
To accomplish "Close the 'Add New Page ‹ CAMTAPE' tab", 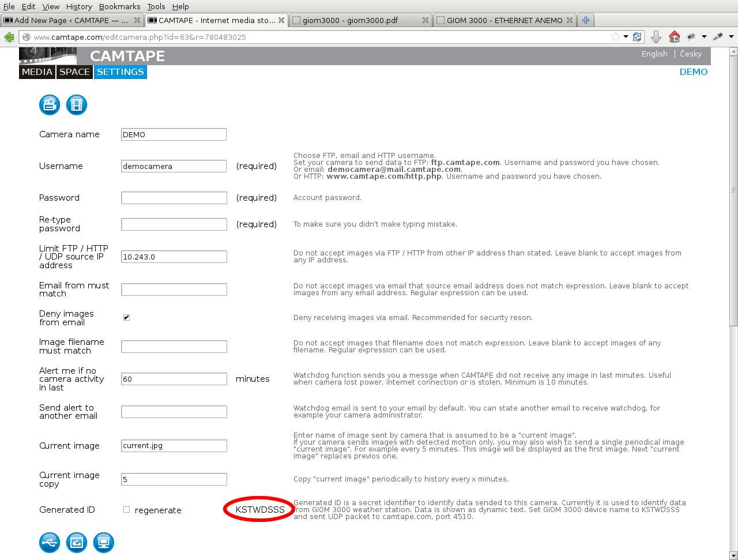I will click(x=137, y=20).
